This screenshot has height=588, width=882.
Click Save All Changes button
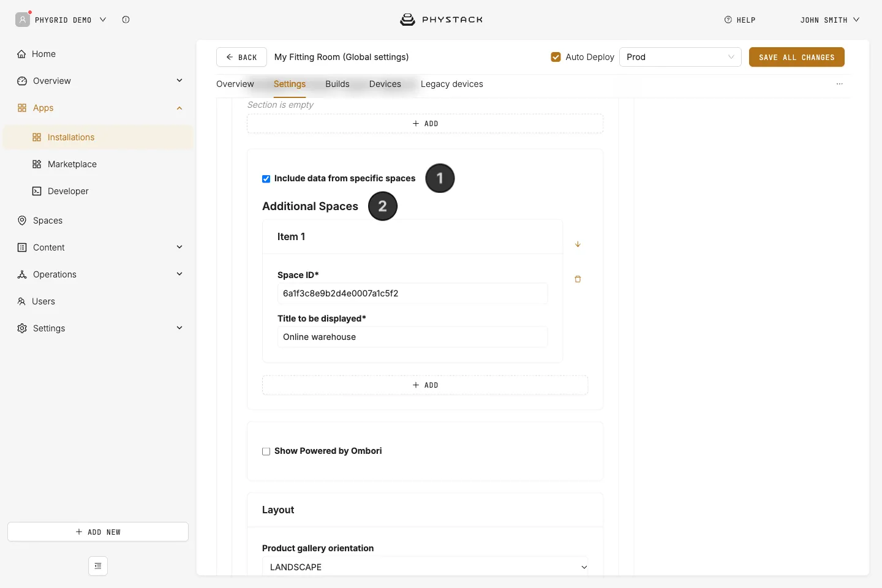coord(797,57)
